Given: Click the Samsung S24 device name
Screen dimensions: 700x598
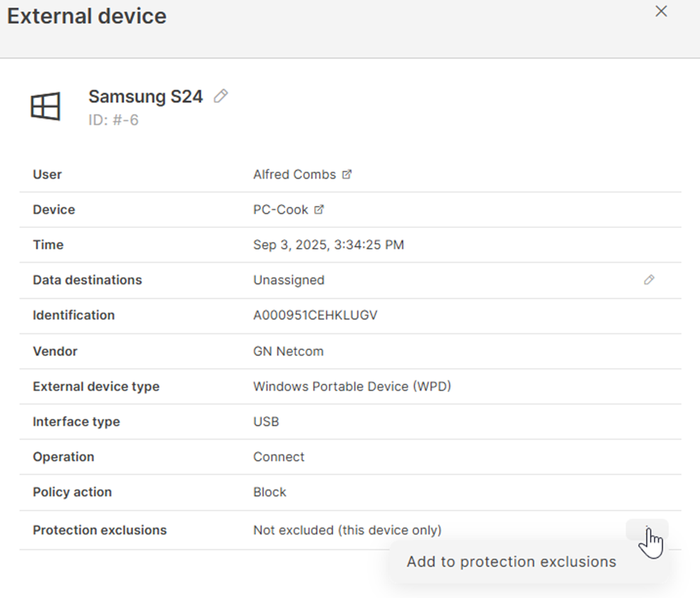Looking at the screenshot, I should tap(146, 97).
